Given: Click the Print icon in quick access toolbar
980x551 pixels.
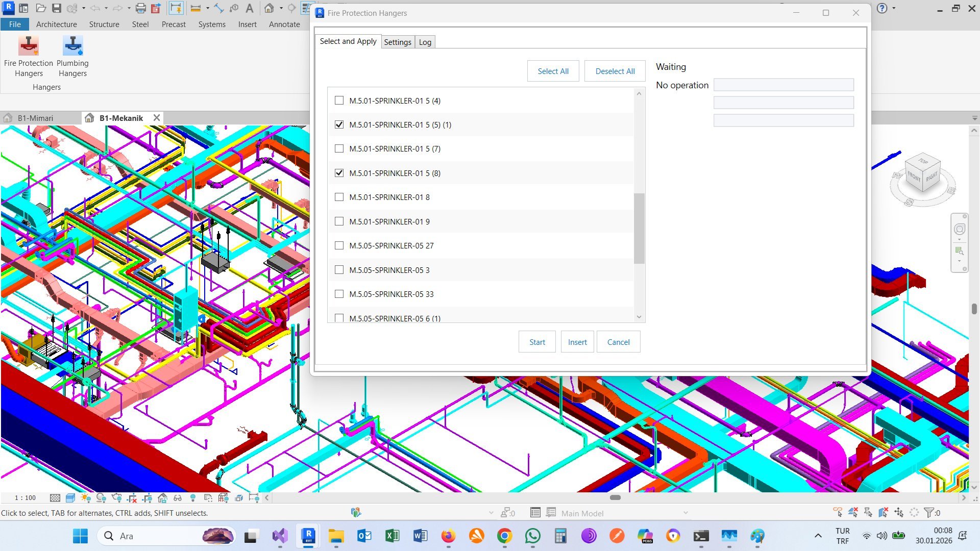Looking at the screenshot, I should coord(141,8).
